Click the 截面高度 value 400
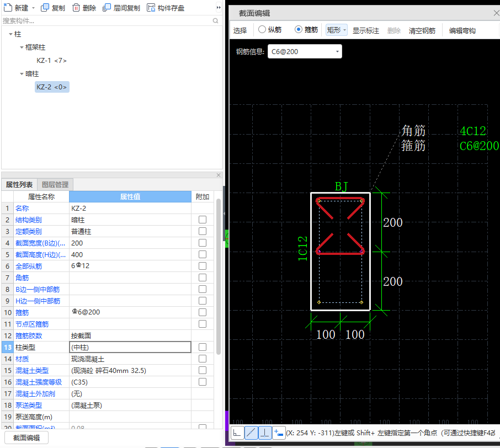Screen dimensions: 500x448 (x=130, y=255)
